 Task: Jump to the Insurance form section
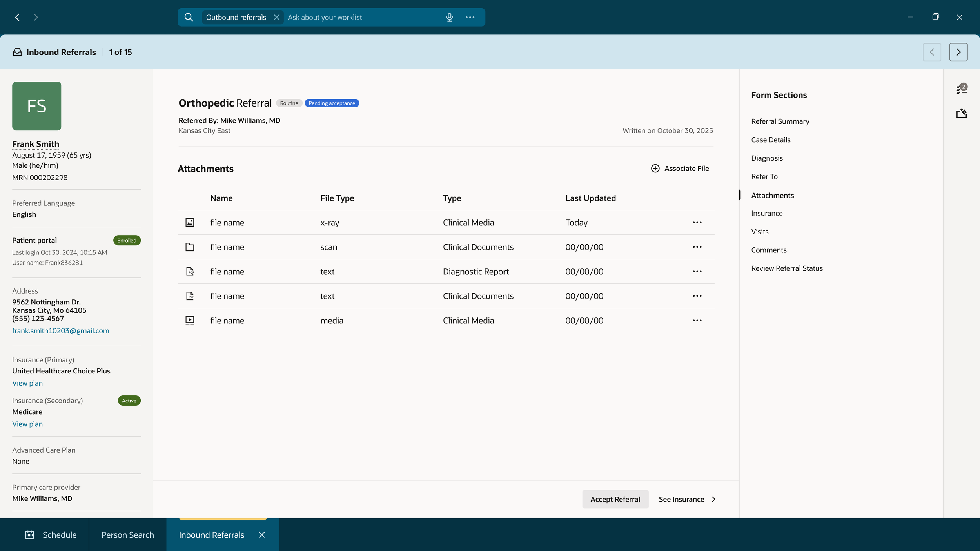767,214
